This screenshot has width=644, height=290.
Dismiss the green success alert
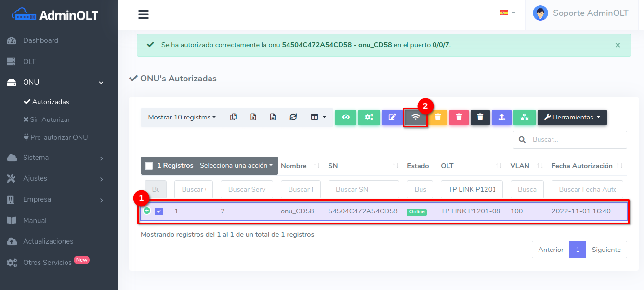[x=618, y=45]
